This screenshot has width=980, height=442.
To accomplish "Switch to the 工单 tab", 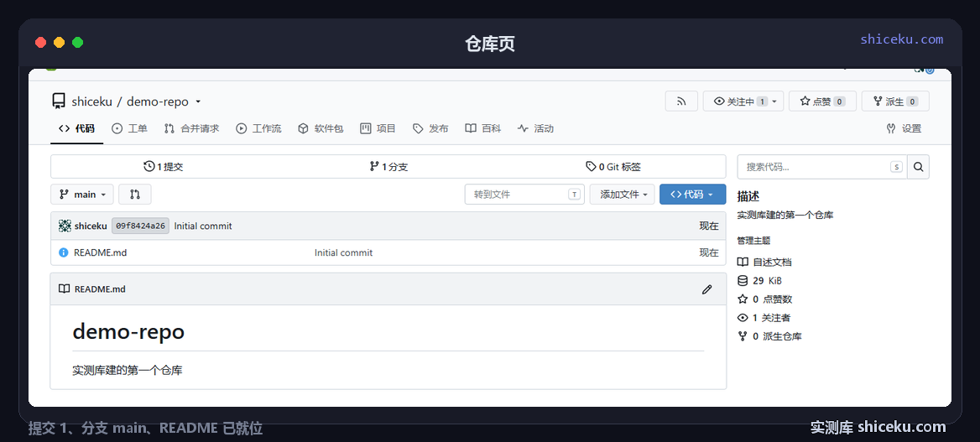I will coord(129,129).
